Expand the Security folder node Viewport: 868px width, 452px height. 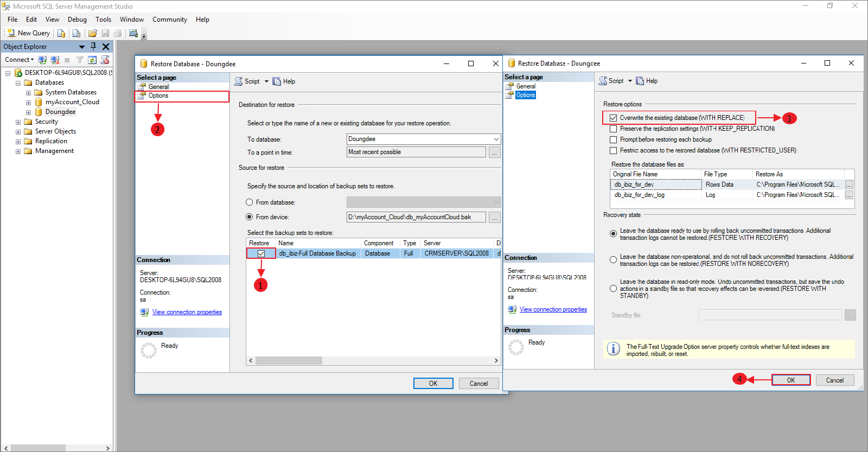pyautogui.click(x=18, y=122)
